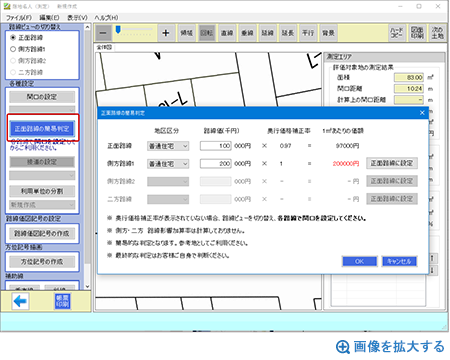Click toolbar button between 垂線 and 延長
The height and width of the screenshot is (360, 450).
point(267,33)
